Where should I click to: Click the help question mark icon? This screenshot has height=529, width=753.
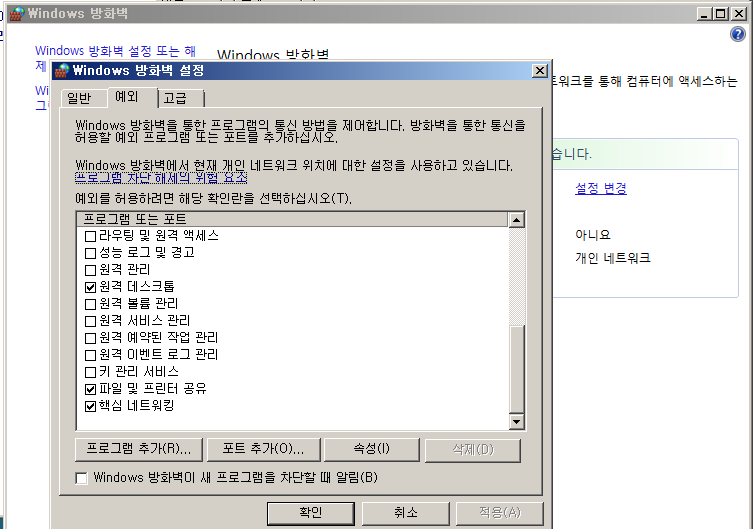738,34
